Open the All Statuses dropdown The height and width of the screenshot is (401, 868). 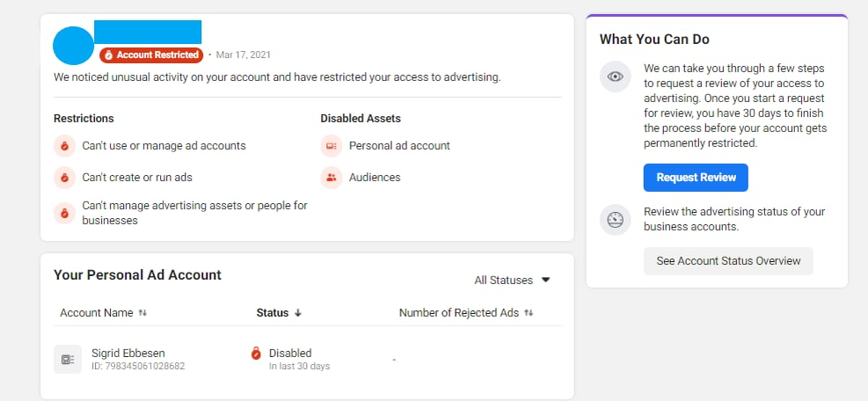(512, 281)
